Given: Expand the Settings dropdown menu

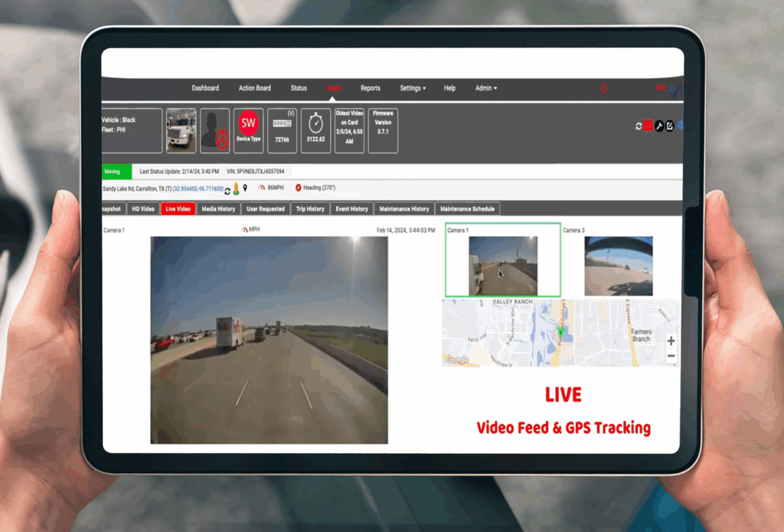Looking at the screenshot, I should pyautogui.click(x=413, y=88).
